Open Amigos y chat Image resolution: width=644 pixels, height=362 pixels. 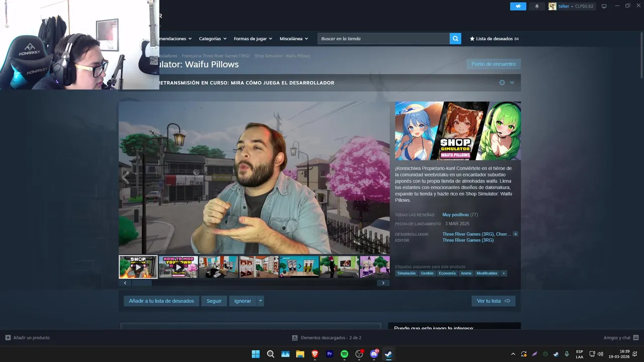click(x=621, y=338)
